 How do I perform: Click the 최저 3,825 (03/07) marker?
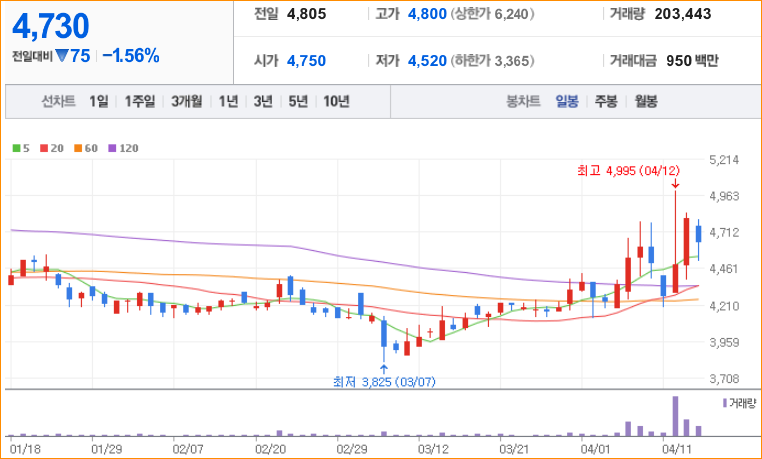pos(384,382)
